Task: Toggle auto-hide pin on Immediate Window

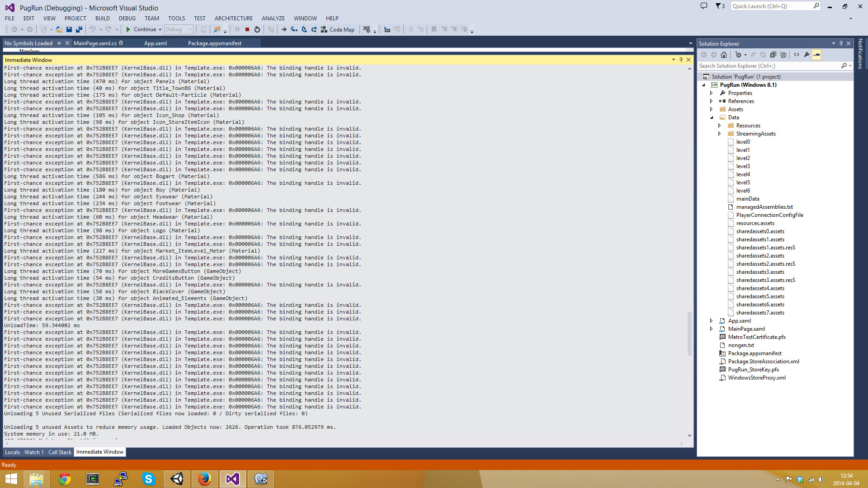Action: [681, 60]
